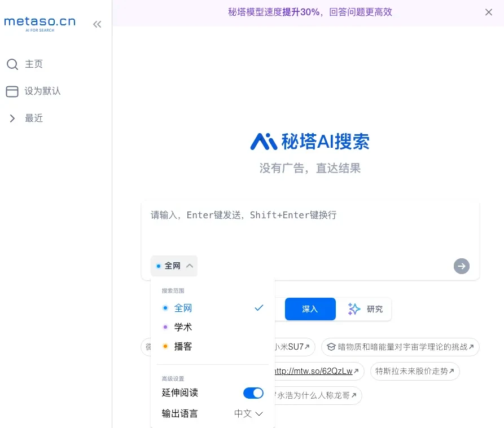
Task: Click the browser window icon beside 设为默认
Action: point(12,91)
